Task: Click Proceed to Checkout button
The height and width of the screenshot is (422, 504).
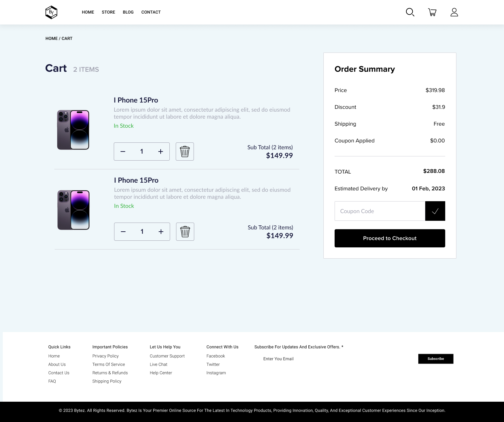Action: click(x=390, y=238)
